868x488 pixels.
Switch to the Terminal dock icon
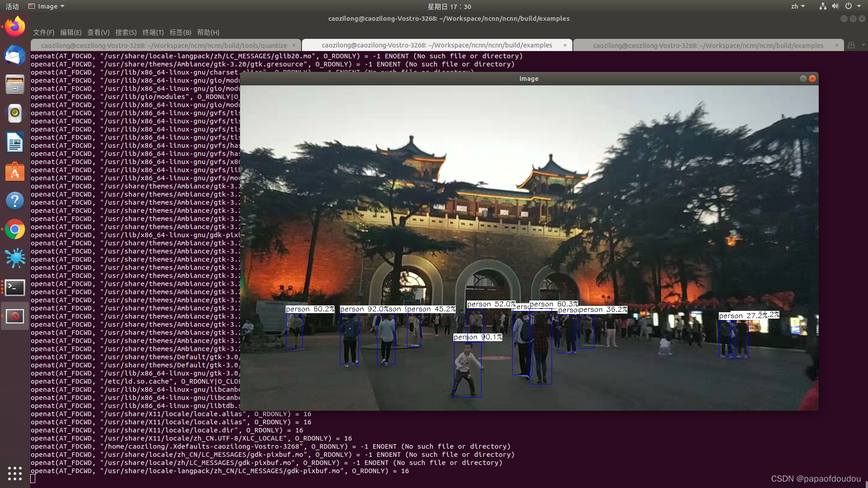point(15,287)
